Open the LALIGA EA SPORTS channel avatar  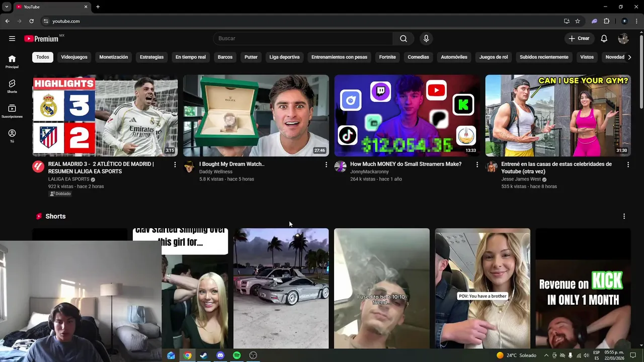[x=38, y=167]
